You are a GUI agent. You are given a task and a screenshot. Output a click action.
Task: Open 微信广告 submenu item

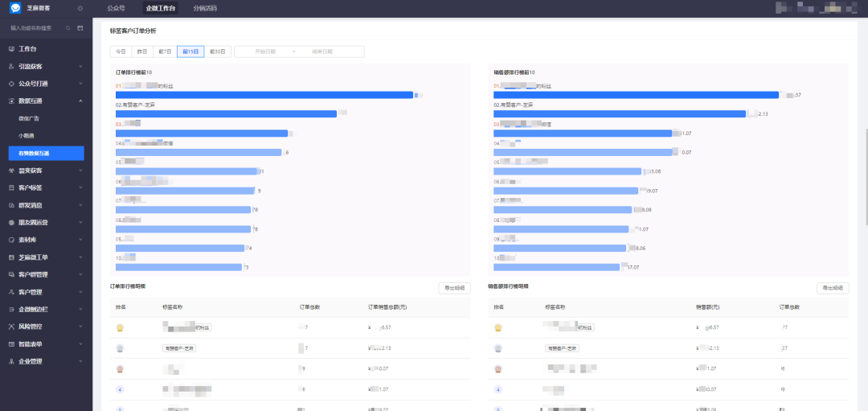tap(29, 118)
